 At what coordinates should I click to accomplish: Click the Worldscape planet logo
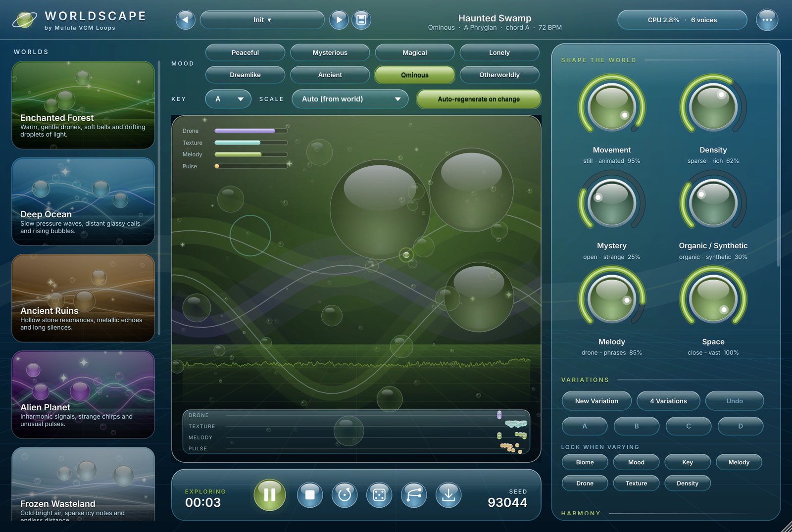tap(24, 20)
